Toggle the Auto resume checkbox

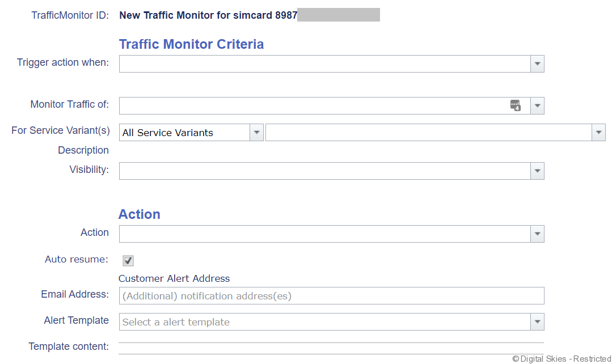point(128,260)
